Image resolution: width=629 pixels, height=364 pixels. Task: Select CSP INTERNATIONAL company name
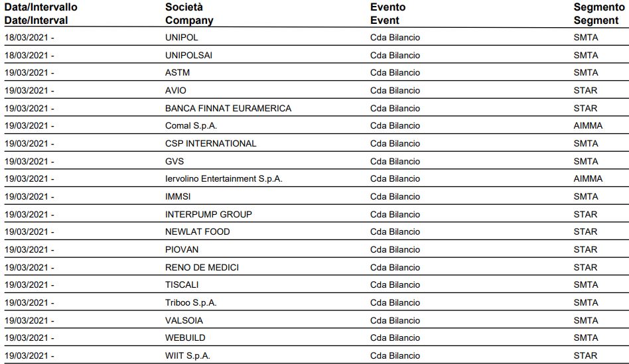(x=210, y=143)
